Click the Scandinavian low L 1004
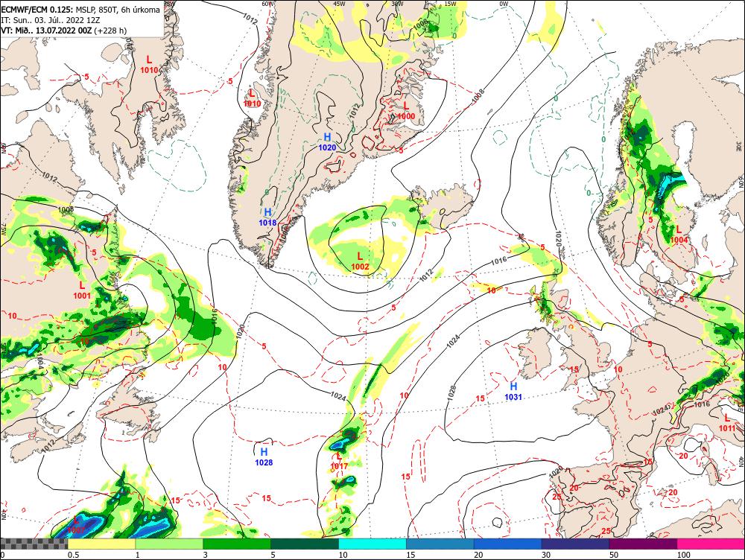 (x=679, y=235)
